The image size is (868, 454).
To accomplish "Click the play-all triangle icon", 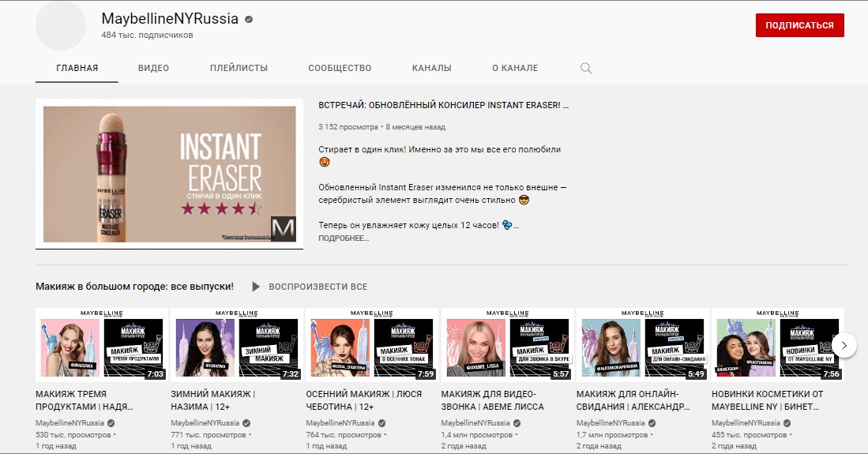I will pyautogui.click(x=255, y=287).
